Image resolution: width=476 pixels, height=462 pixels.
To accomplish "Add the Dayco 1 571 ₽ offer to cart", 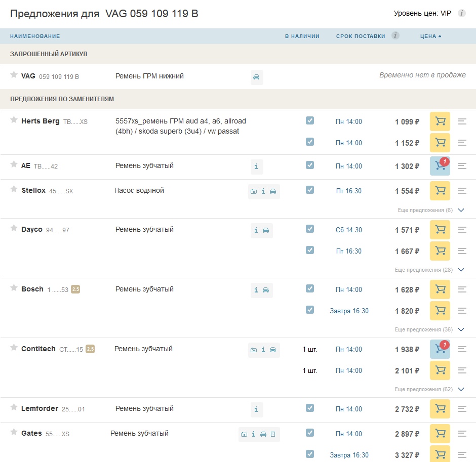I will 440,230.
